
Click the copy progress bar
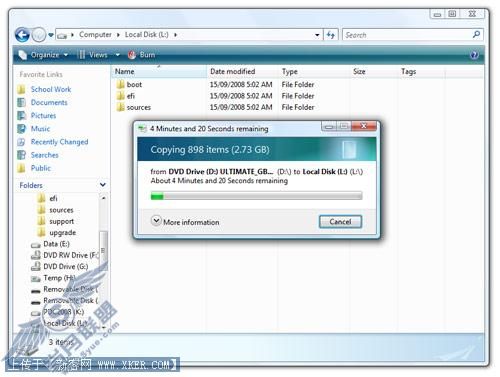click(256, 196)
